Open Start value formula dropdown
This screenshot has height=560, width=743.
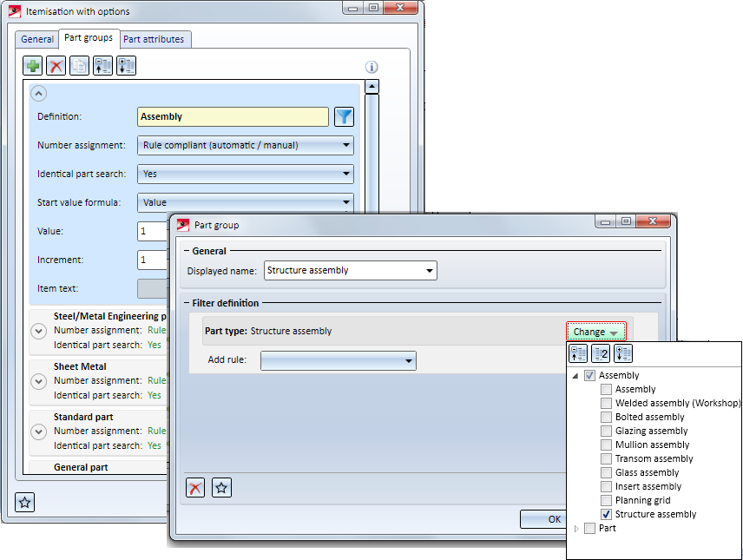pyautogui.click(x=246, y=202)
